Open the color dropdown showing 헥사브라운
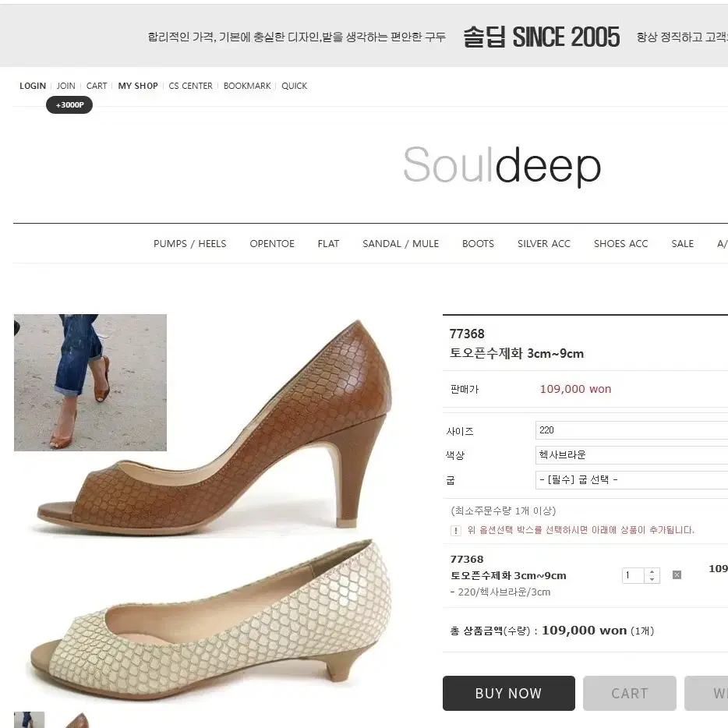This screenshot has width=728, height=728. click(x=631, y=455)
